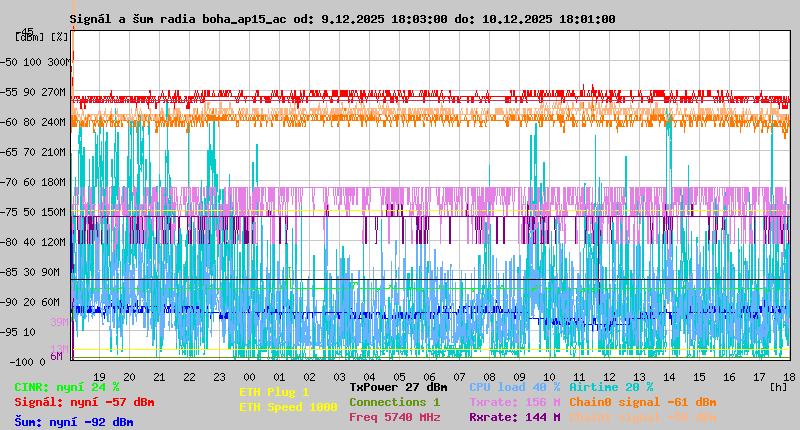Click the Txrate legend label
This screenshot has height=430, width=800.
point(514,402)
